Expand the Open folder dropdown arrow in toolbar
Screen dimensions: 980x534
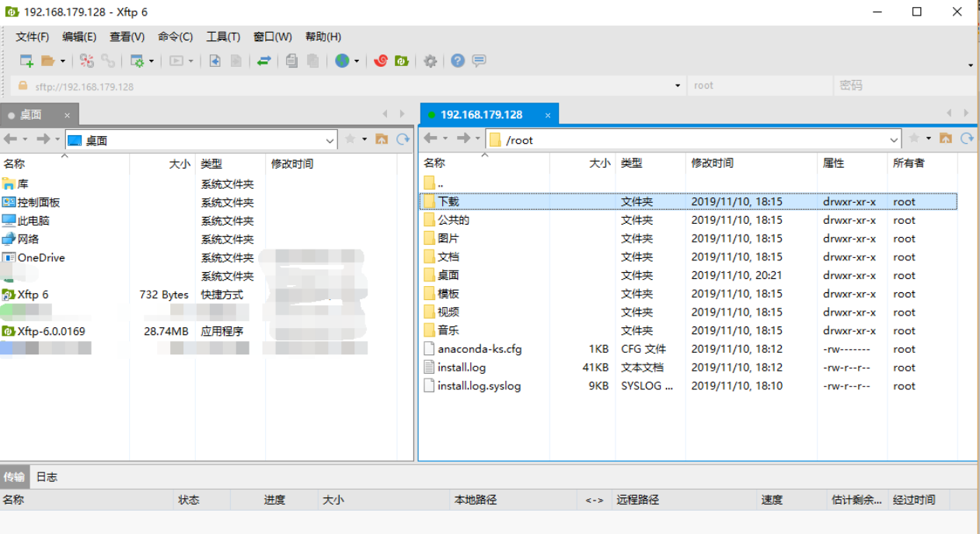pyautogui.click(x=63, y=61)
